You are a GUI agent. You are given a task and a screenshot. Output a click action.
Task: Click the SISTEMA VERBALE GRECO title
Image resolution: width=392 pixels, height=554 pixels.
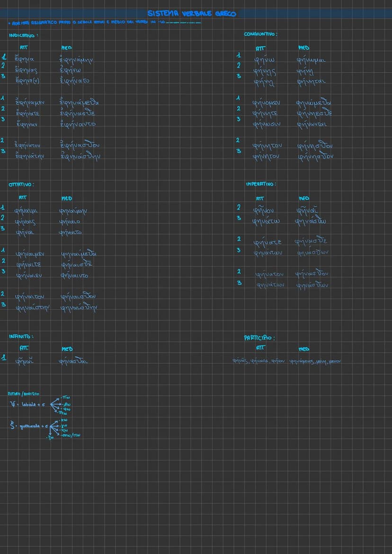tap(192, 14)
